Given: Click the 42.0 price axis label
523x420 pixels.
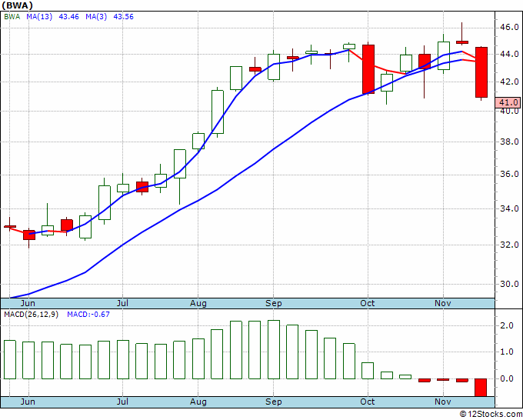Looking at the screenshot, I should pos(510,82).
